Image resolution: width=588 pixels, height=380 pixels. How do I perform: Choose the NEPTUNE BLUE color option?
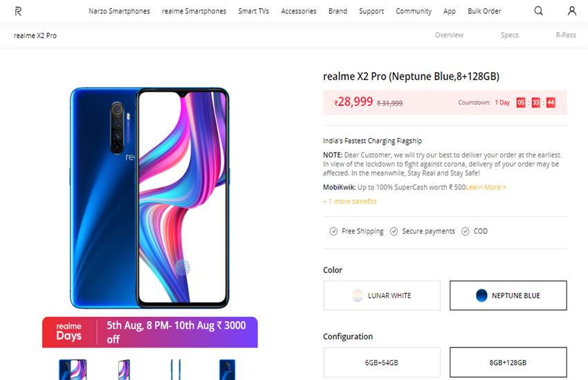(508, 296)
